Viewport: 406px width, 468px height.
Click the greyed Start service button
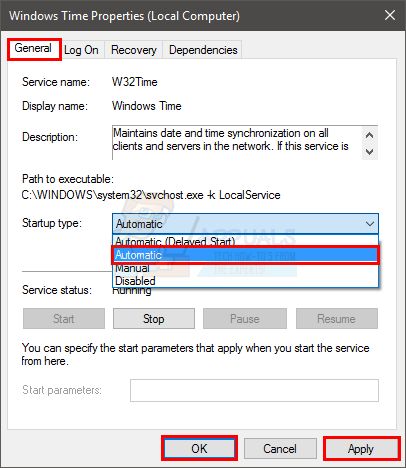[x=64, y=319]
